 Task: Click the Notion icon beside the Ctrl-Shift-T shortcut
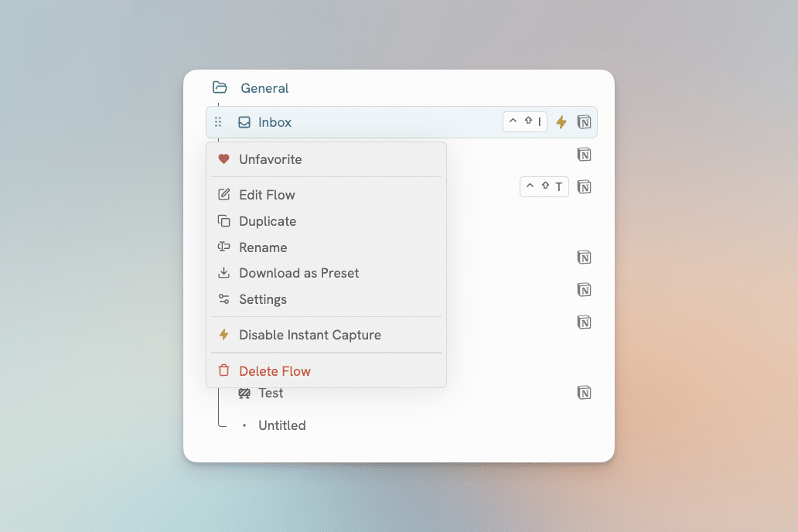(585, 186)
